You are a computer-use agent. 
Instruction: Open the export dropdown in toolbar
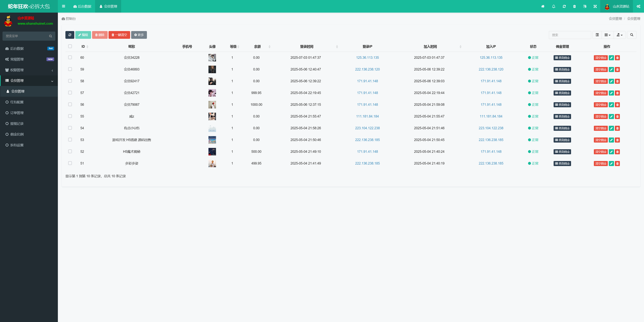pos(620,35)
